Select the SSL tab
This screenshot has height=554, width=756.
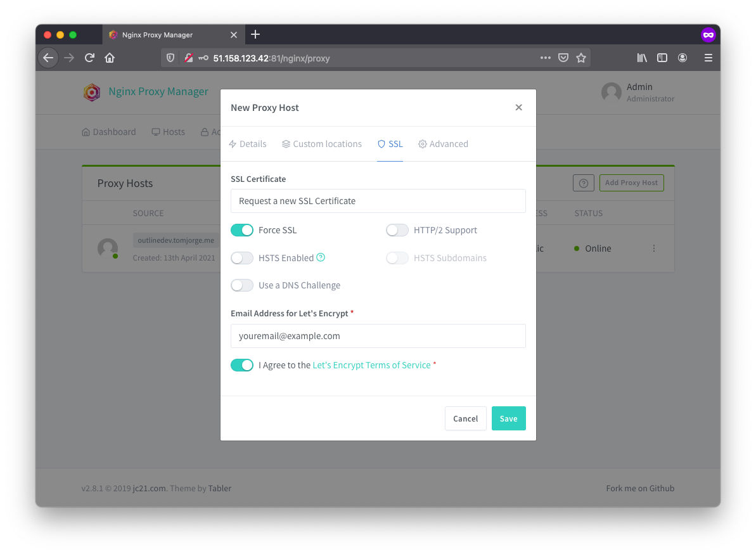[x=390, y=144]
